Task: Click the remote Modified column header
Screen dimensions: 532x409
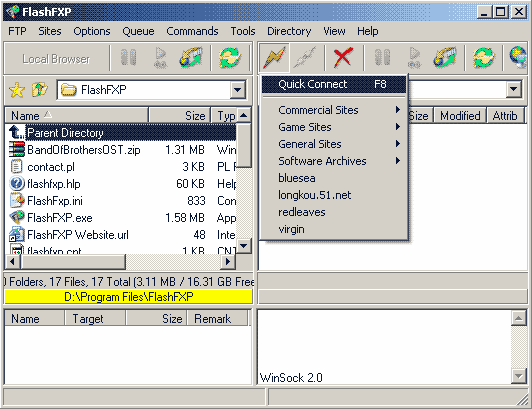Action: click(460, 115)
